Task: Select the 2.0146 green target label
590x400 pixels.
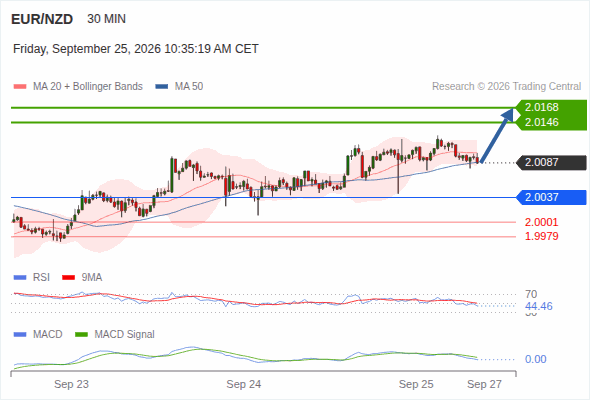Action: 541,122
